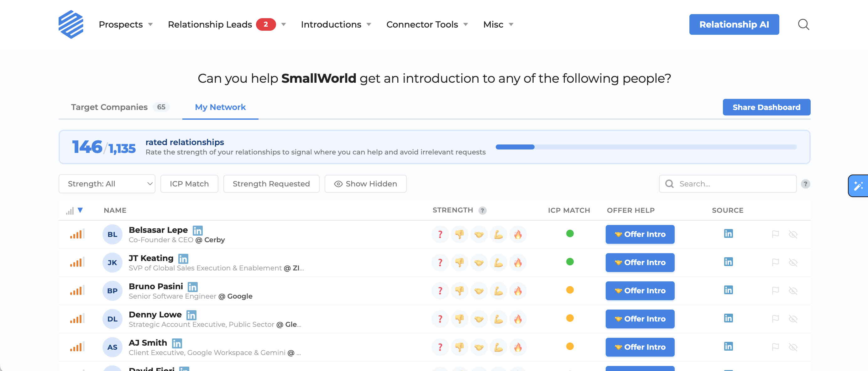The height and width of the screenshot is (371, 868).
Task: Mark AJ Smith strength as unknown question mark
Action: tap(440, 347)
